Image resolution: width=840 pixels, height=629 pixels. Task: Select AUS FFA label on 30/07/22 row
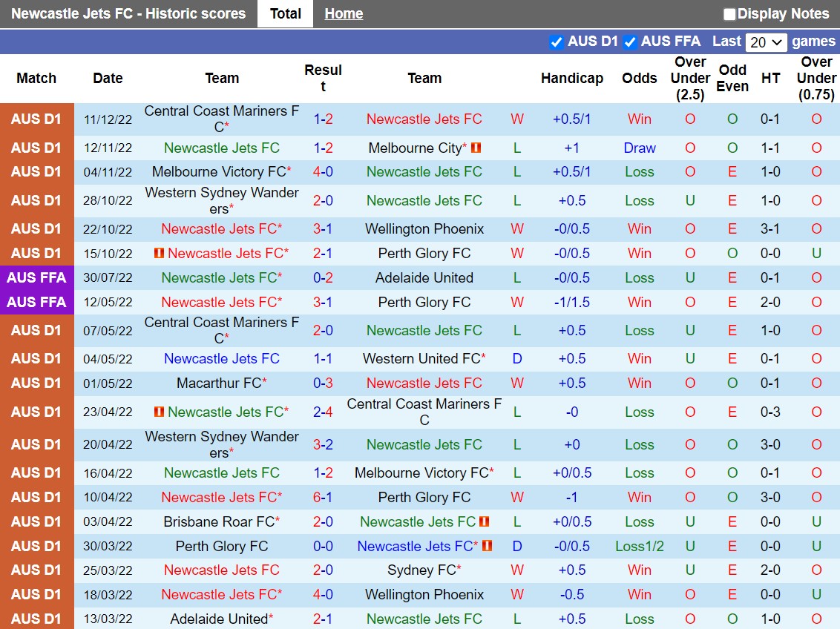[37, 278]
